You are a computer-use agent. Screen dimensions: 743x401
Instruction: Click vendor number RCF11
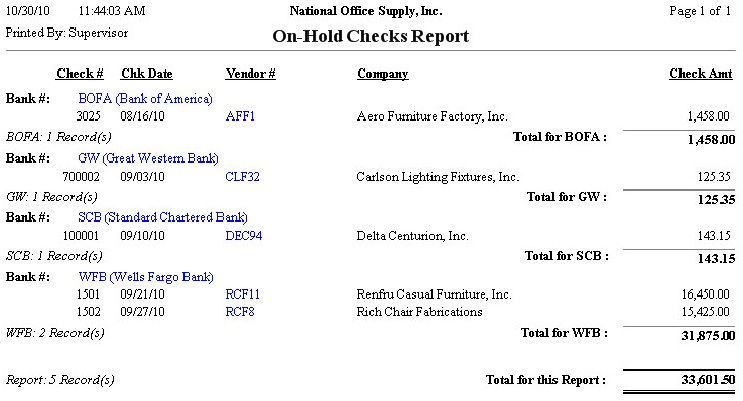(x=243, y=295)
